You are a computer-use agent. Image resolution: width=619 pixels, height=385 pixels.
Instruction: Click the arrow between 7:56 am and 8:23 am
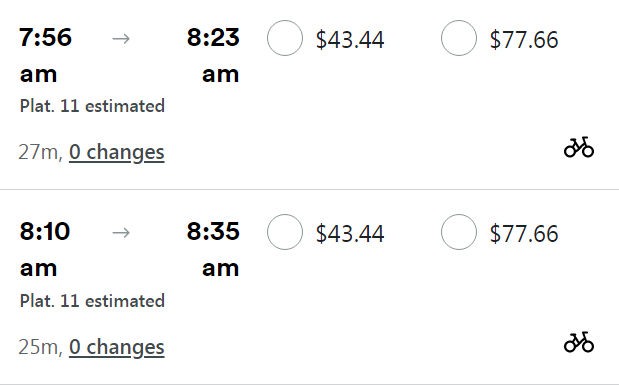tap(121, 38)
